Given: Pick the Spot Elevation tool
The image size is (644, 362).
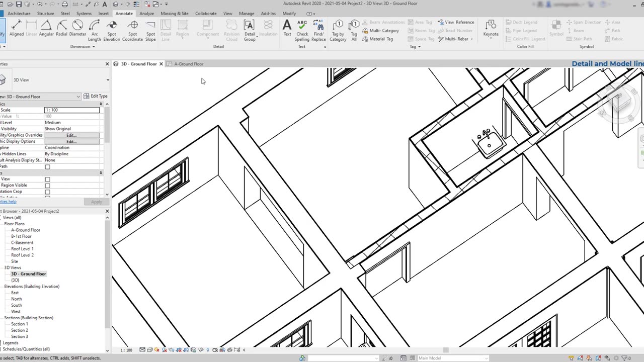Looking at the screenshot, I should (112, 31).
